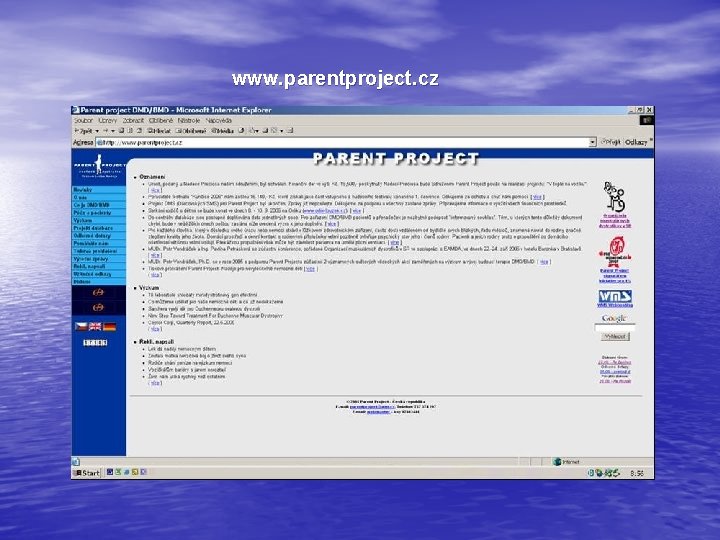Open Novinky in the sidebar
This screenshot has width=720, height=540.
click(x=99, y=190)
